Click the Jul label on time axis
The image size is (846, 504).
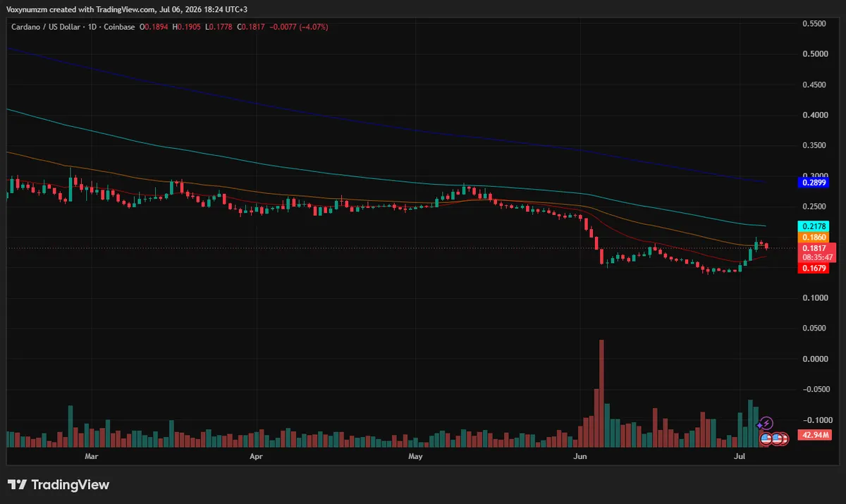click(x=740, y=457)
